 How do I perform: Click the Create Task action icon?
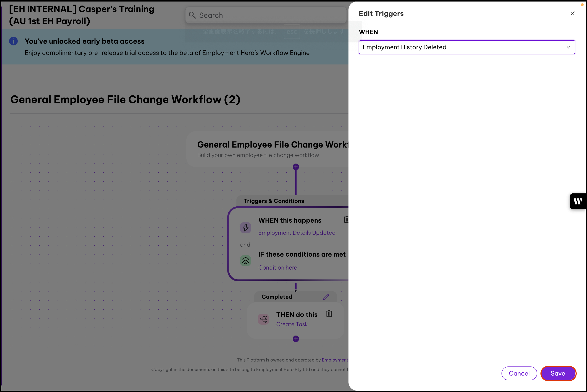(263, 319)
